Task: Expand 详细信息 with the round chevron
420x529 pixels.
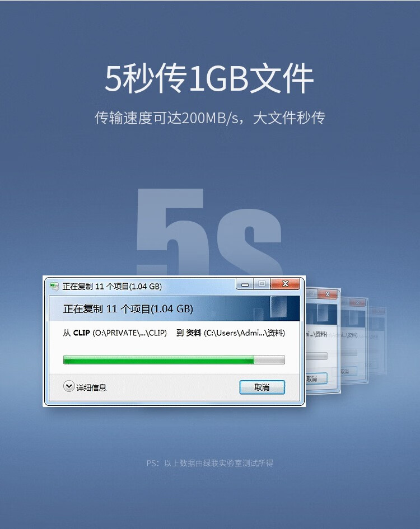Action: click(69, 386)
